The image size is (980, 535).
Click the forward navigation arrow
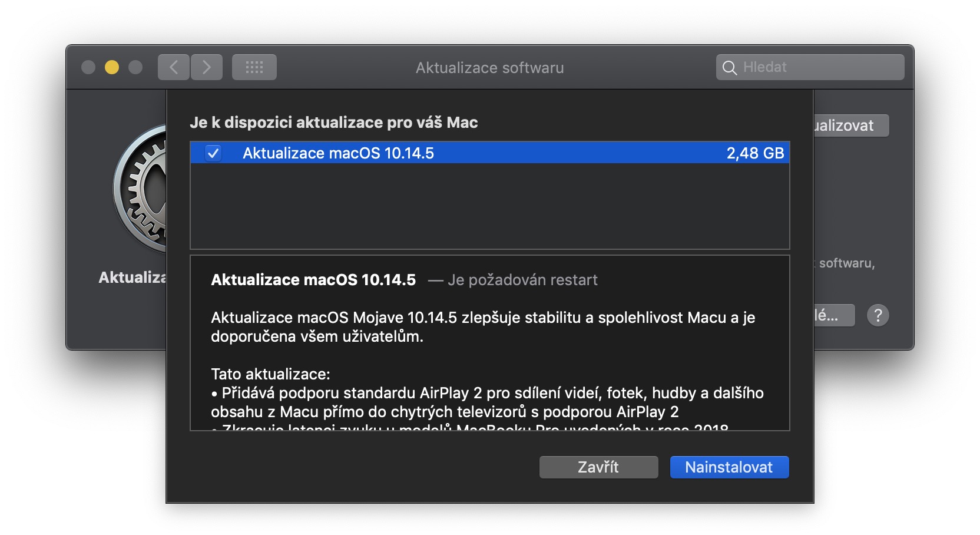point(206,67)
